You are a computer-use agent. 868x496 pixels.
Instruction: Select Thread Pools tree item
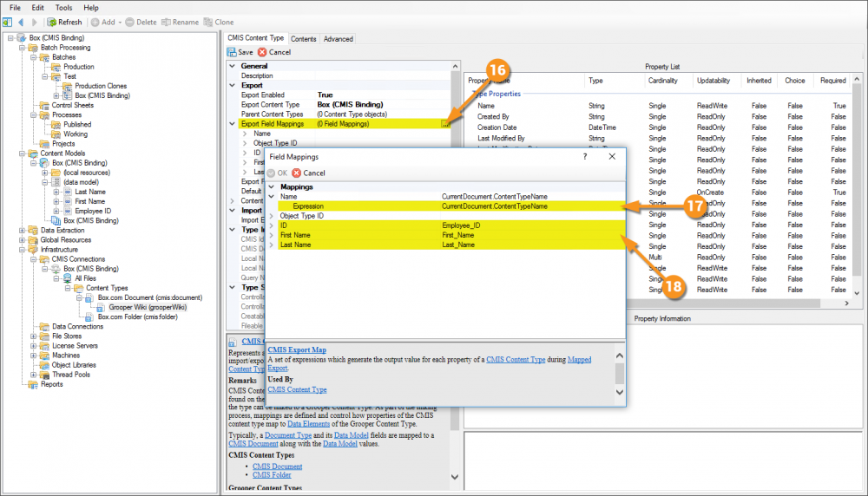(71, 375)
